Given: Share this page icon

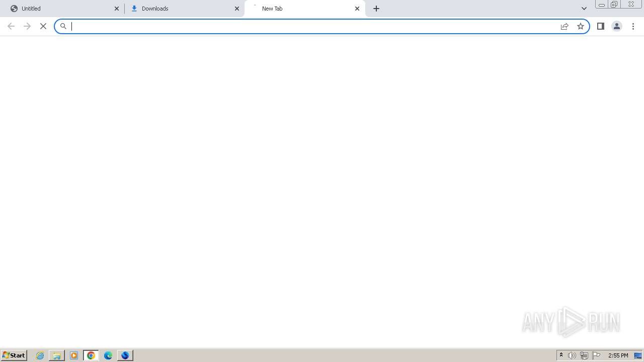Looking at the screenshot, I should pos(565,26).
